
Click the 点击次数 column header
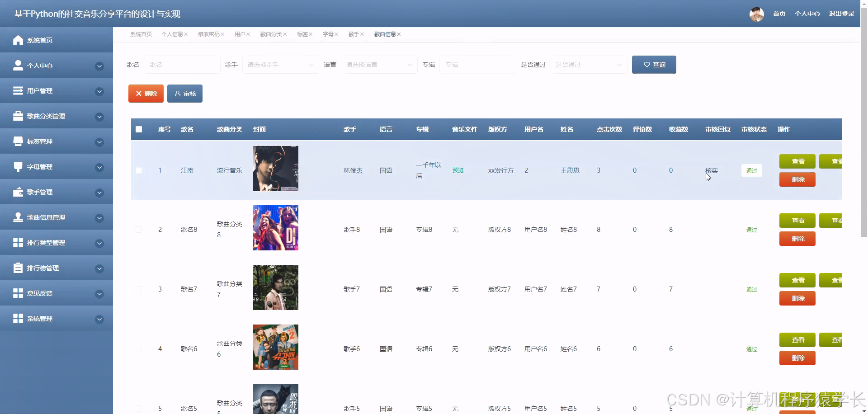pyautogui.click(x=609, y=129)
